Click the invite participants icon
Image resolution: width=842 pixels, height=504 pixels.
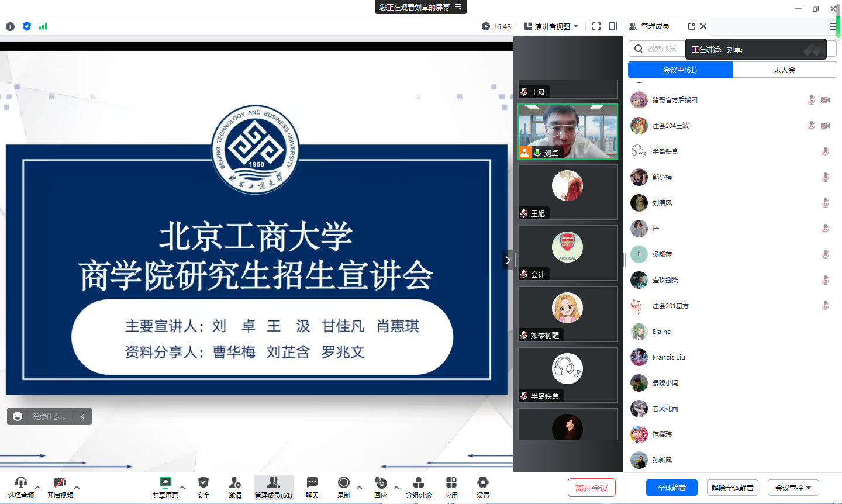pyautogui.click(x=235, y=483)
